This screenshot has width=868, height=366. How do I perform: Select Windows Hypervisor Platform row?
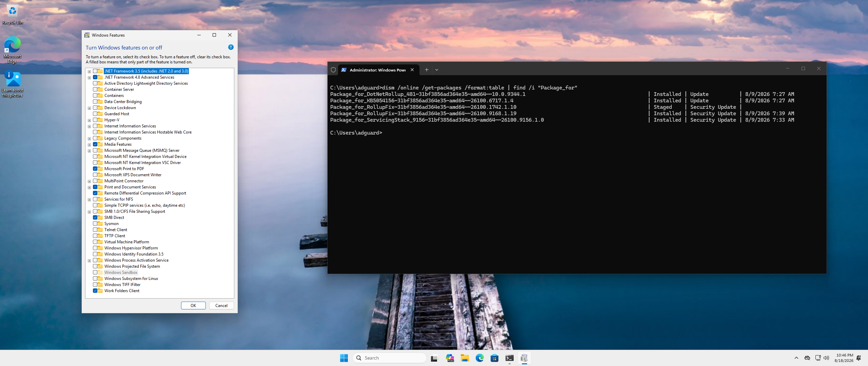pos(131,248)
